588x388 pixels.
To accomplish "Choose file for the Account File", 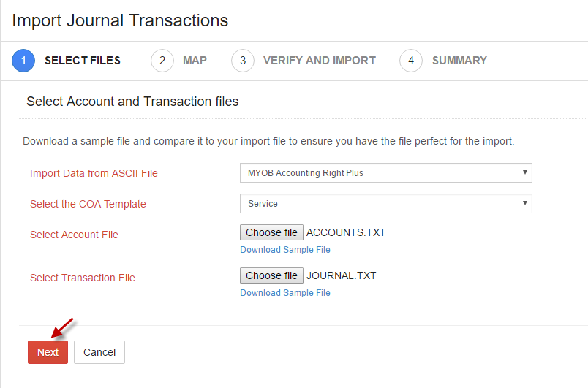I will point(271,232).
